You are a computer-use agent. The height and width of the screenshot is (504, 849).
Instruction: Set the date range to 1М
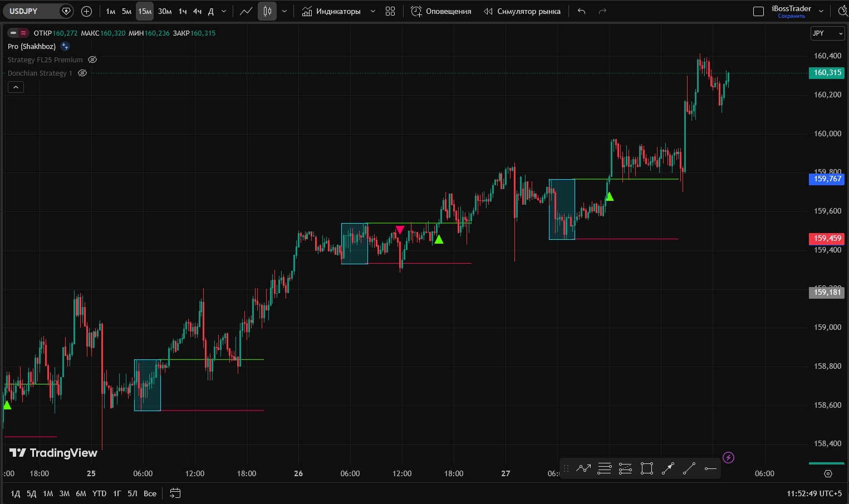point(48,493)
